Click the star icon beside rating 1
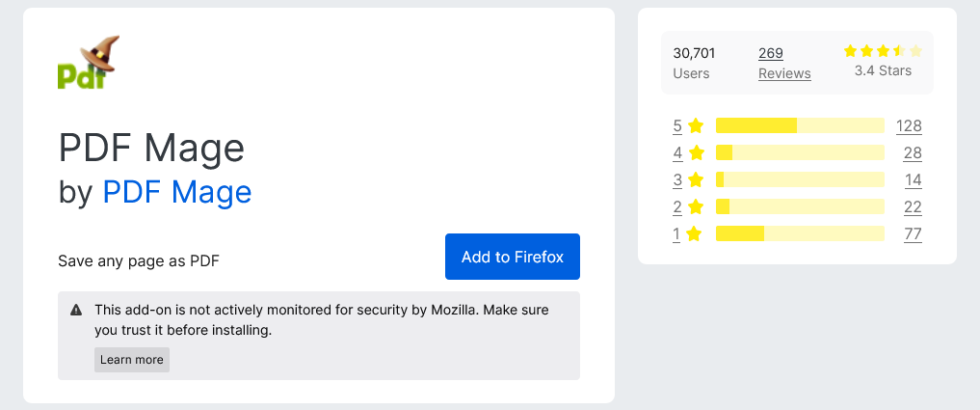The image size is (980, 410). pos(697,233)
